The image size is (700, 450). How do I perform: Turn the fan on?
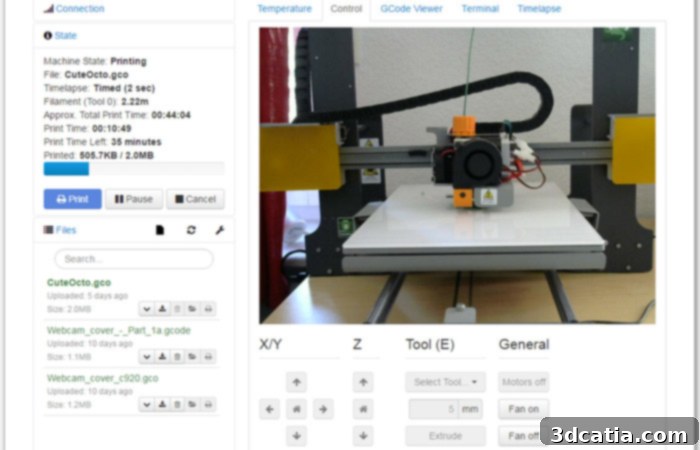coord(524,409)
